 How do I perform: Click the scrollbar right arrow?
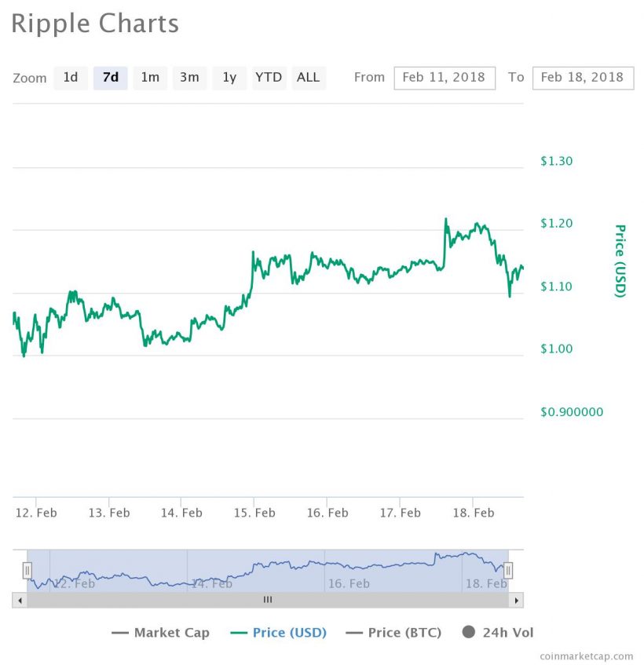click(516, 600)
